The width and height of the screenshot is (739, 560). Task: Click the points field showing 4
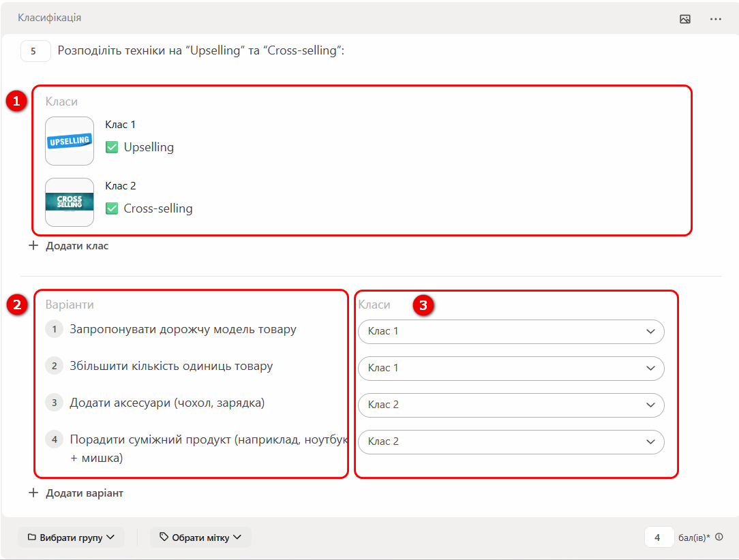tap(658, 538)
